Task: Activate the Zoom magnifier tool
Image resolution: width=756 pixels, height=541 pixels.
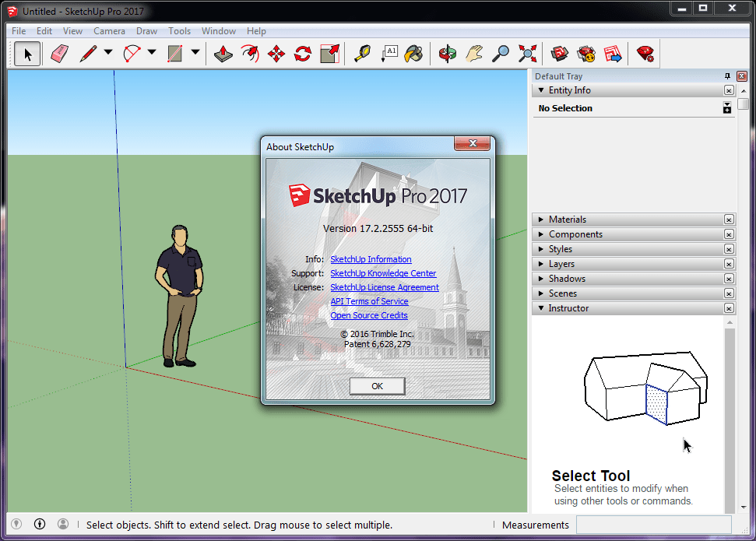Action: (501, 54)
